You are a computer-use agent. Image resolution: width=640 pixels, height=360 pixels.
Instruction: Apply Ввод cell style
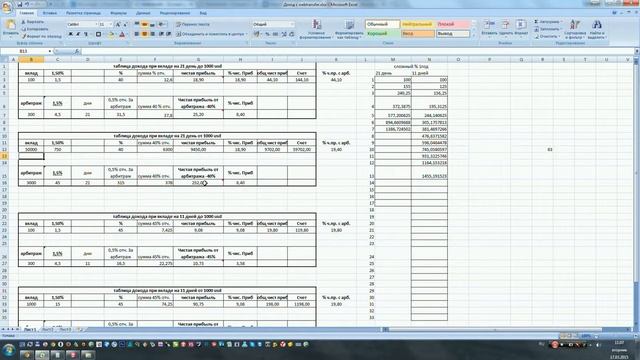tap(417, 34)
